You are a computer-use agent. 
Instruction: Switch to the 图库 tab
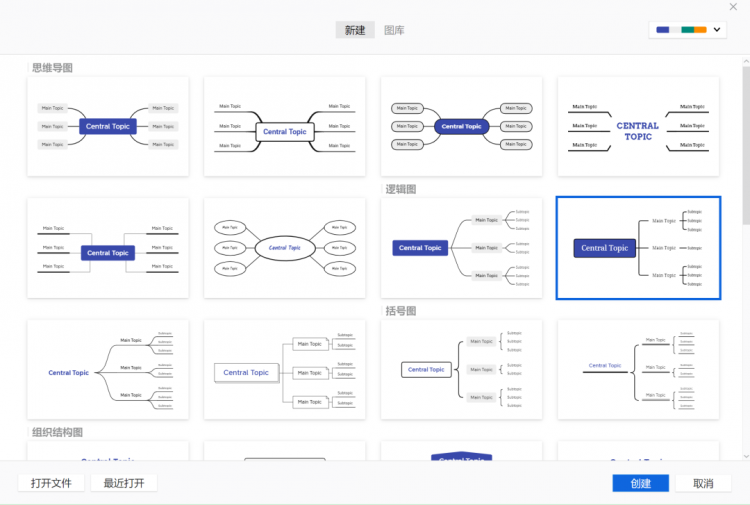click(x=394, y=30)
